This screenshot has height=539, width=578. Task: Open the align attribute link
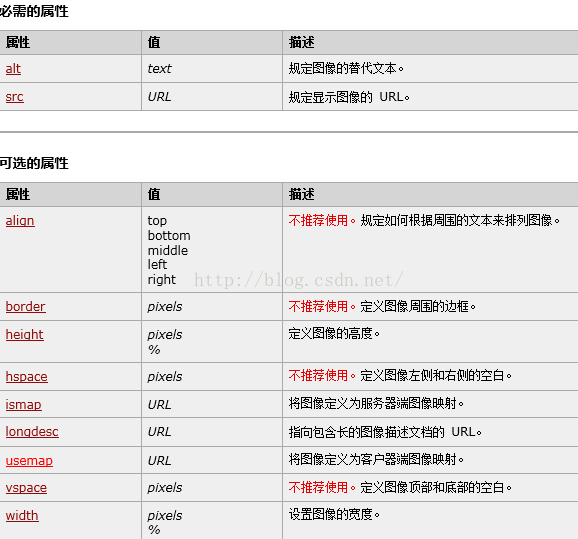(20, 220)
